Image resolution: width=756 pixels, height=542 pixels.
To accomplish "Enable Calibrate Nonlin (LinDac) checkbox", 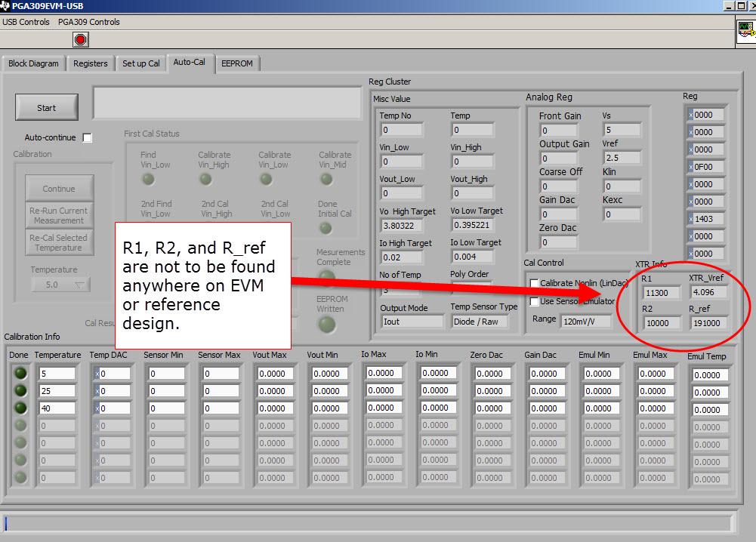I will coord(534,283).
